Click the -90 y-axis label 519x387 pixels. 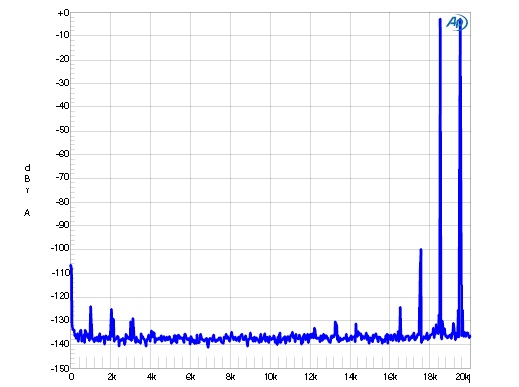pos(62,225)
